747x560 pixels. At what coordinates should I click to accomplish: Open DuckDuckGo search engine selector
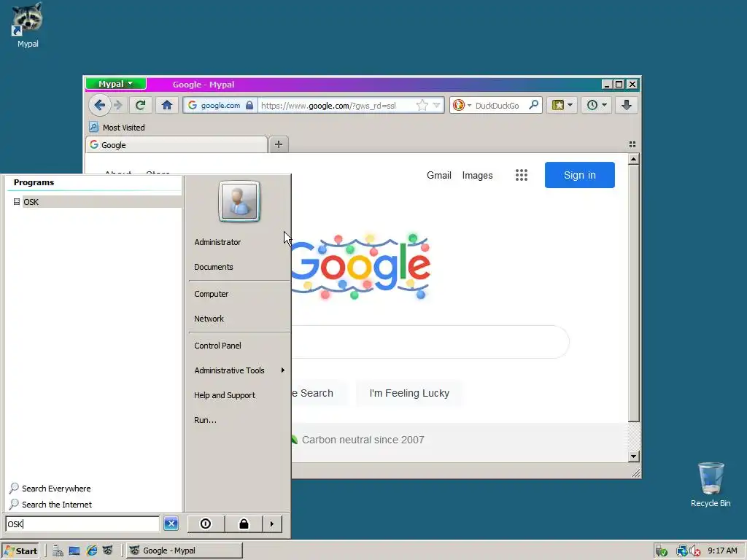tap(462, 105)
